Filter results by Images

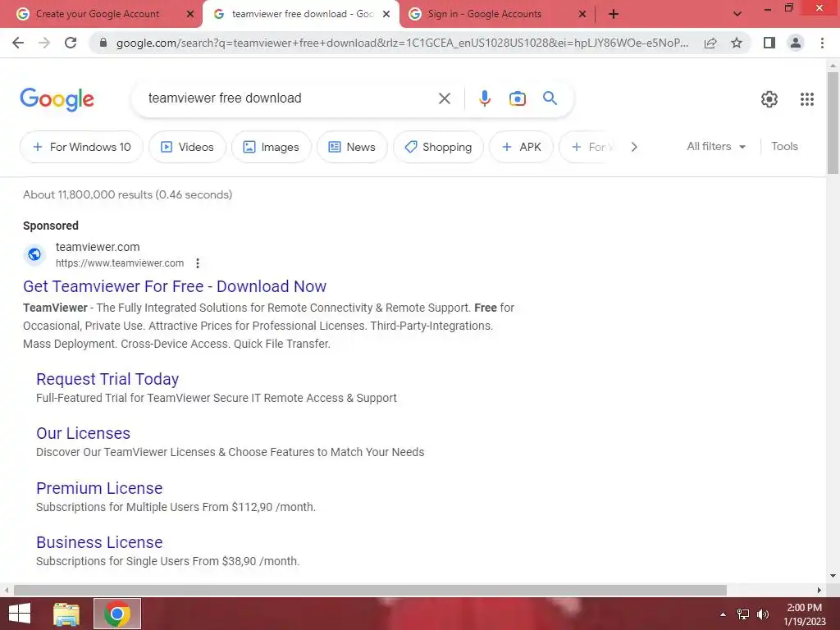click(x=271, y=147)
